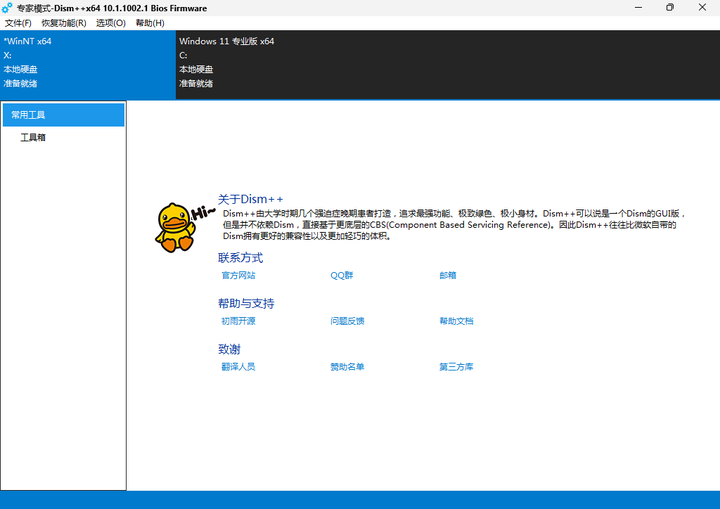Open the 帮助(H) menu

150,23
